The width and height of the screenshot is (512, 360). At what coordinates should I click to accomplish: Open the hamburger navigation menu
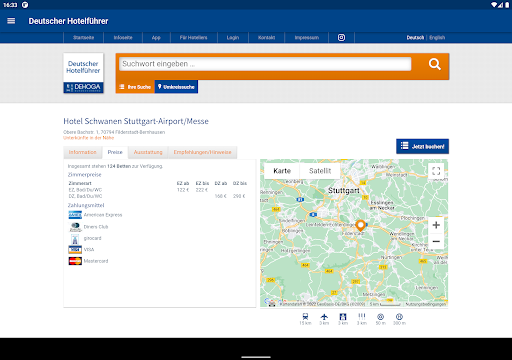11,21
